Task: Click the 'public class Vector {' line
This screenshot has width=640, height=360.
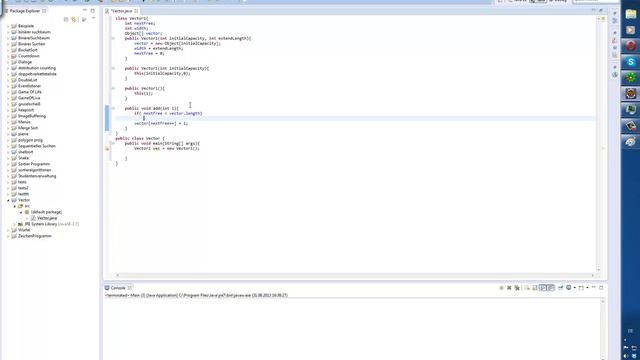Action: pyautogui.click(x=140, y=139)
